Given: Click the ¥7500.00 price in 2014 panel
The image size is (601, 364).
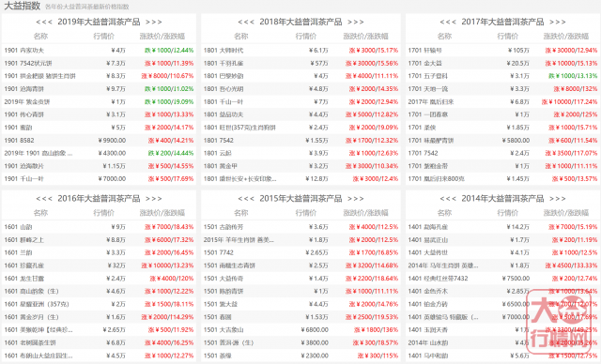Looking at the screenshot, I should tap(516, 279).
